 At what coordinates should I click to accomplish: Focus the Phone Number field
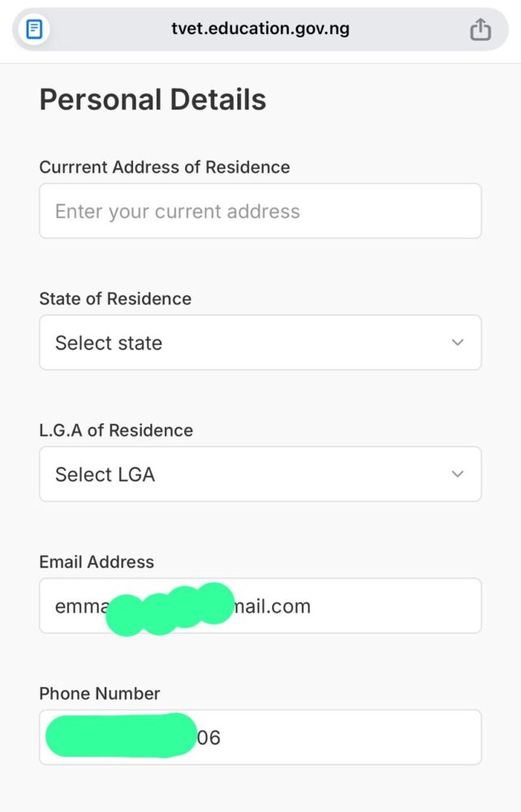pos(260,736)
